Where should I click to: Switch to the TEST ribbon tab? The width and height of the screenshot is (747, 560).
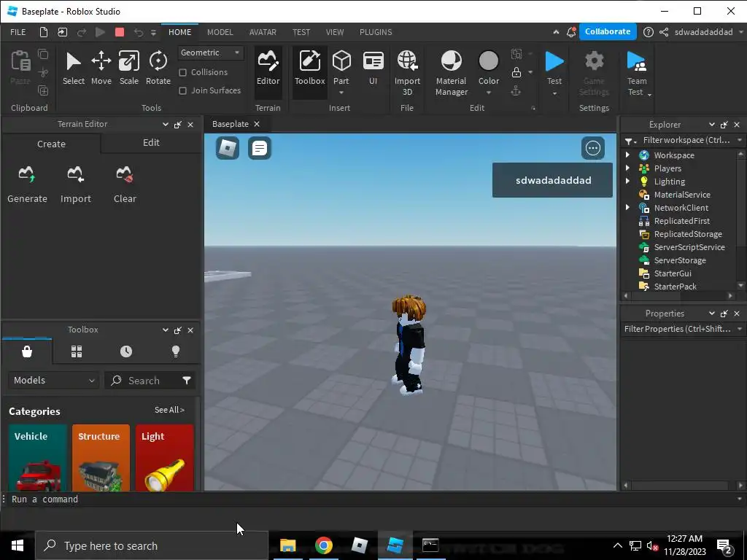[301, 32]
